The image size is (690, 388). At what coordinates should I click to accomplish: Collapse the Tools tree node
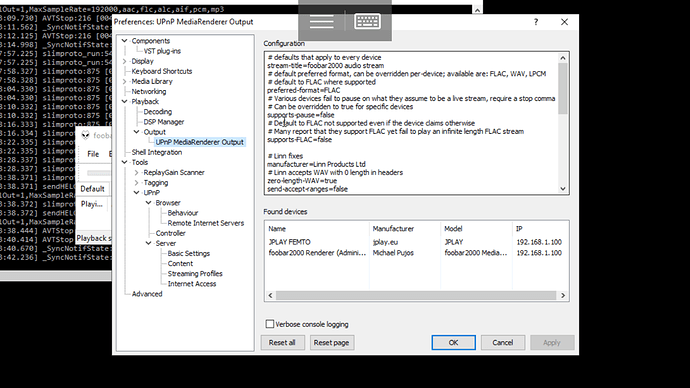click(125, 162)
